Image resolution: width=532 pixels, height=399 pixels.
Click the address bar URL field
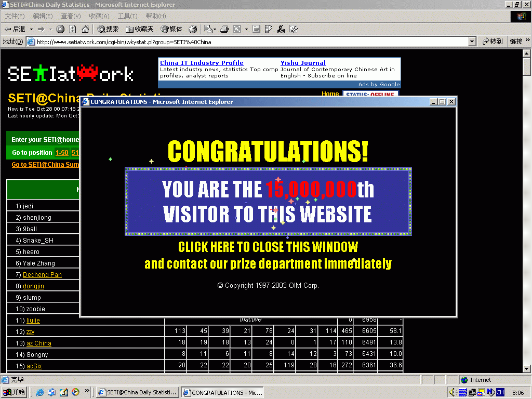[251, 42]
